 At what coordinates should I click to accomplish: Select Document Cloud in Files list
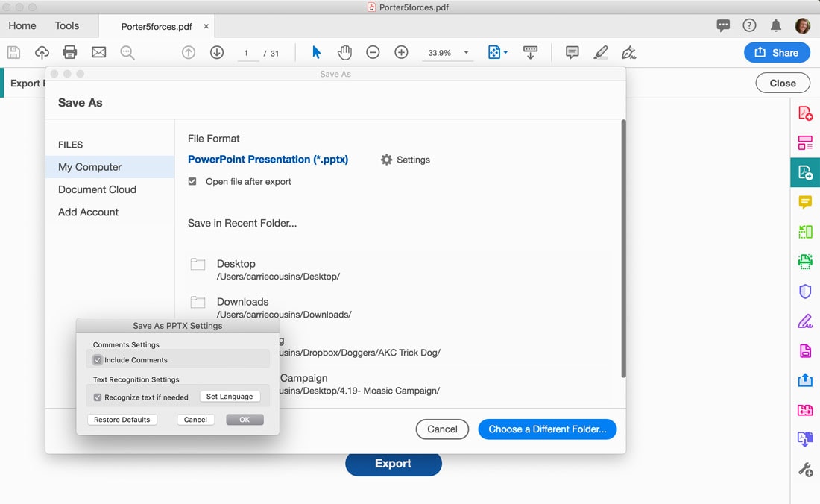coord(97,189)
